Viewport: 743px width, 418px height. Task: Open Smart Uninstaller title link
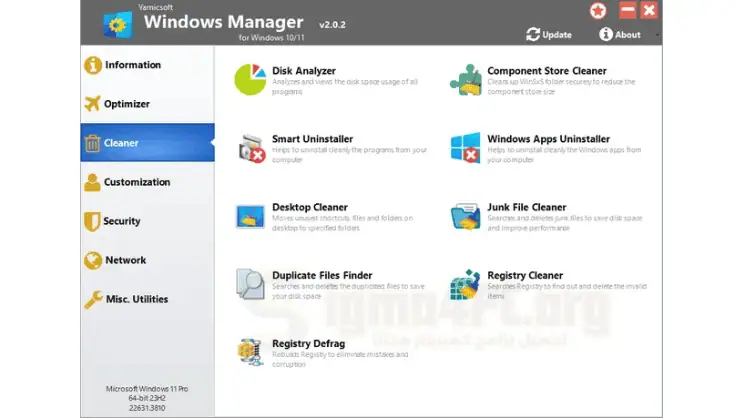312,139
